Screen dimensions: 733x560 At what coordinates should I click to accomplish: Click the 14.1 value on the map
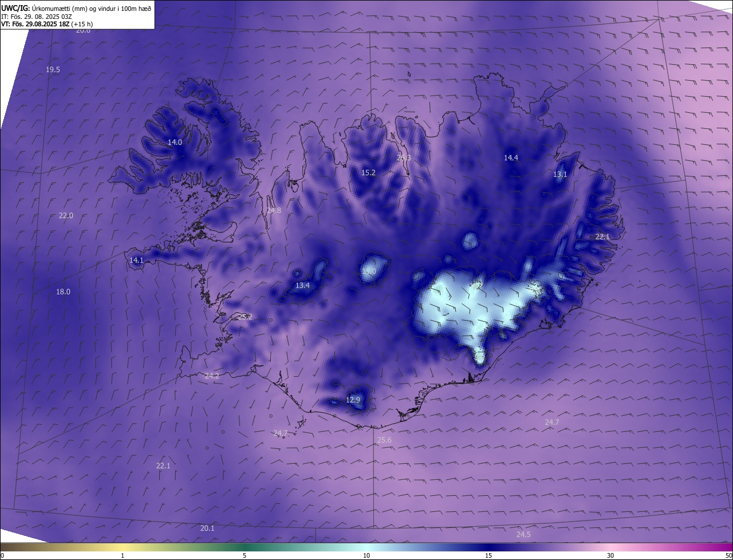[136, 260]
